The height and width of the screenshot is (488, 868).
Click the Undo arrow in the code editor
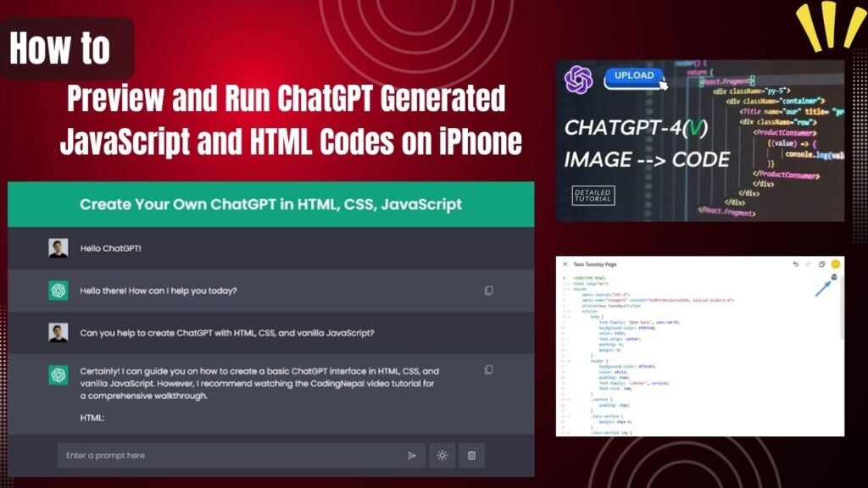(x=795, y=264)
